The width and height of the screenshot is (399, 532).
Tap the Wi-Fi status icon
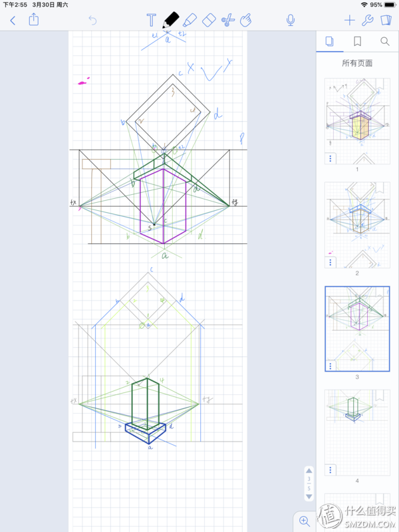coord(364,5)
